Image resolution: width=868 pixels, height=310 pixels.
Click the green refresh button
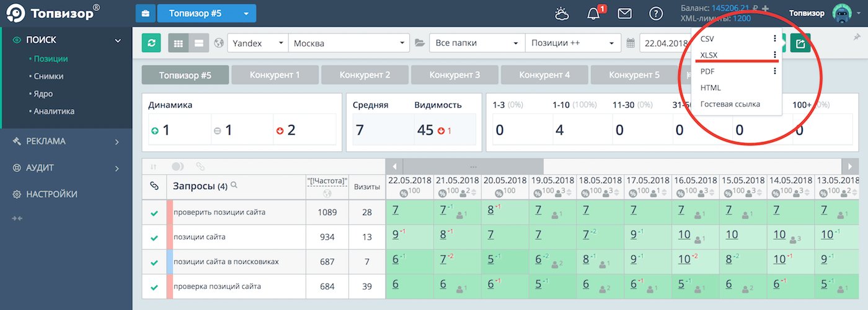click(x=151, y=43)
